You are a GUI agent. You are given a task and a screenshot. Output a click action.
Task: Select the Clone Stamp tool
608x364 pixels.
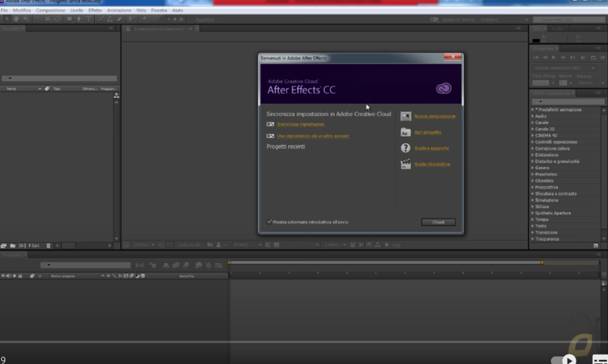[110, 19]
